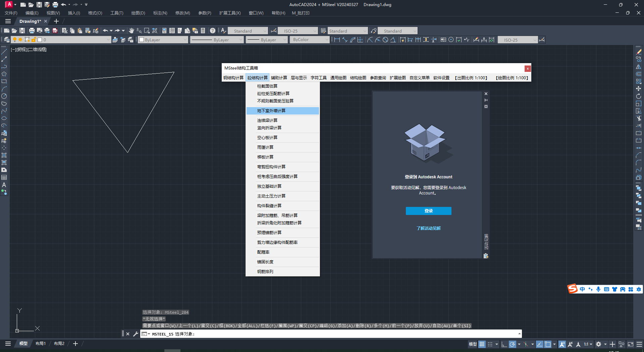Image resolution: width=644 pixels, height=352 pixels.
Task: Toggle the layer lock padlock icon
Action: (x=34, y=39)
